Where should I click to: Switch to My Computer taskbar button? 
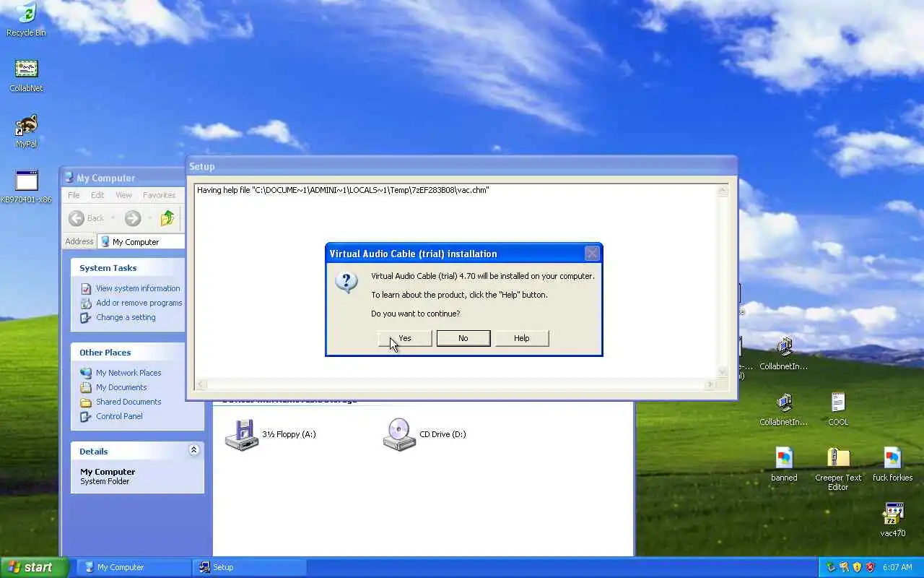coord(134,567)
